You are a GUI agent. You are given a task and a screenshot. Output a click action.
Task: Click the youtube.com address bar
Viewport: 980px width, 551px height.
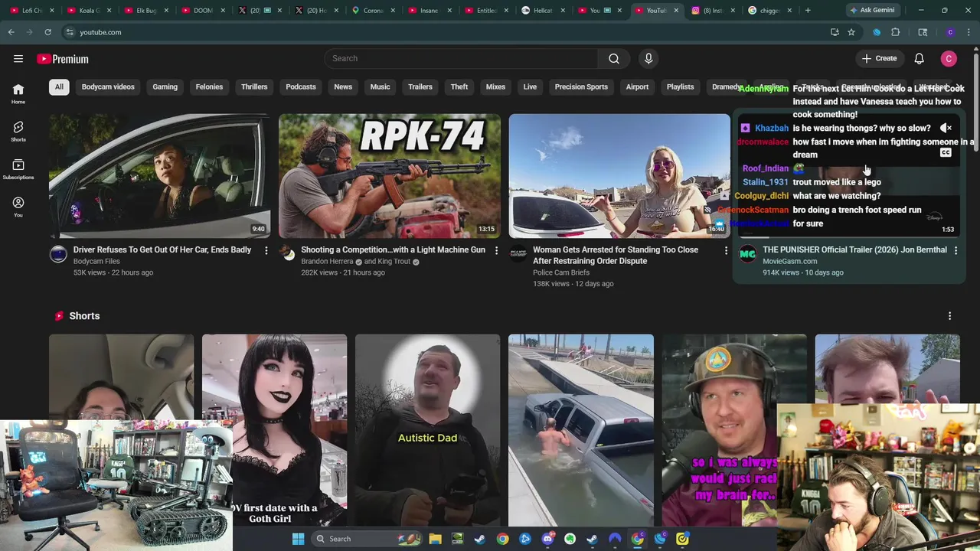[448, 32]
